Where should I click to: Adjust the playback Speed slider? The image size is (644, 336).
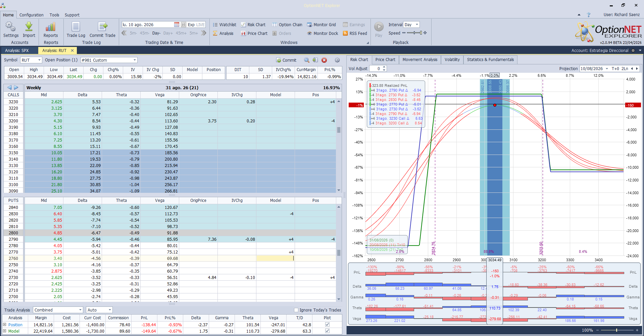click(x=414, y=33)
